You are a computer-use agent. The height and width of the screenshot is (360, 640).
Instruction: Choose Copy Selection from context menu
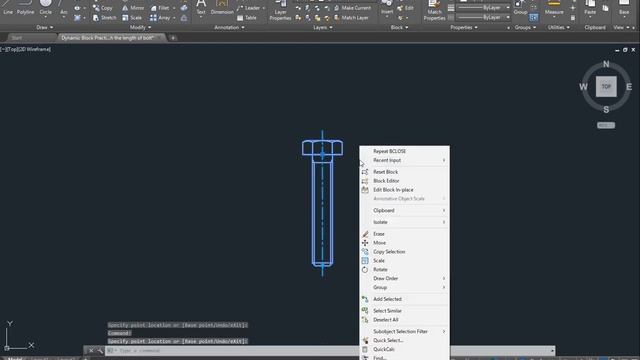[404, 252]
